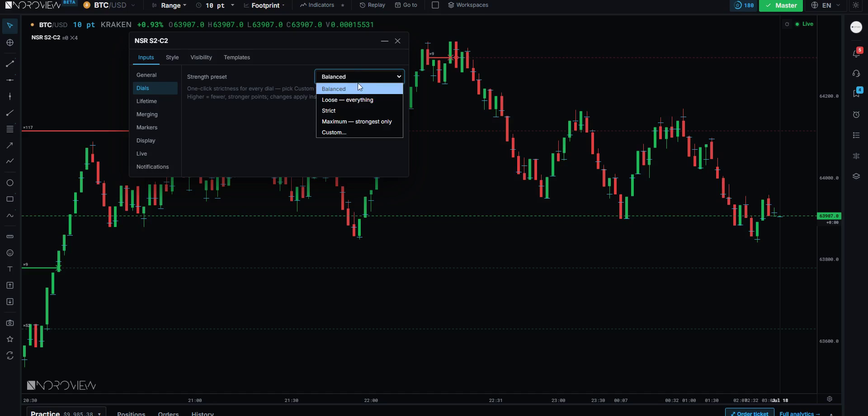Choose 'Custom...' preset option

coord(359,132)
